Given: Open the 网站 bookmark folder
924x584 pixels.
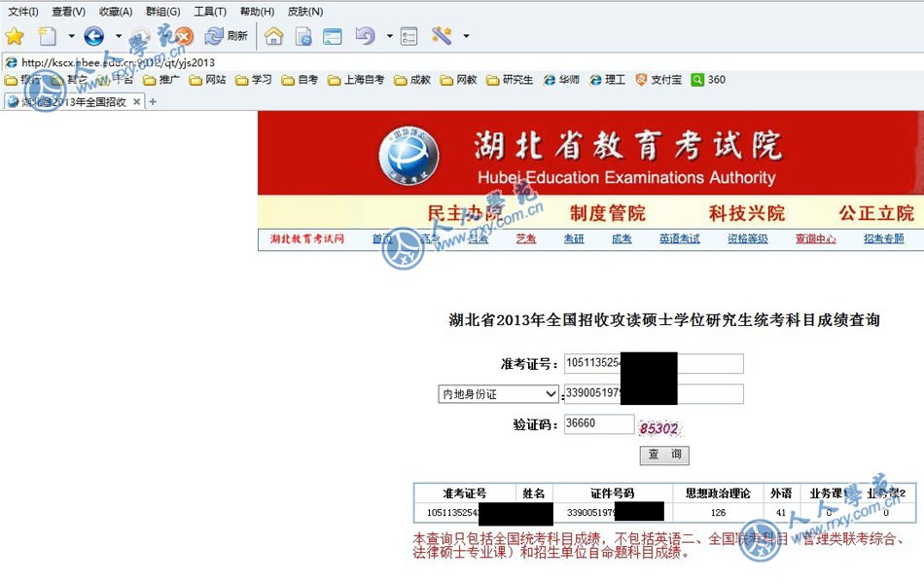Looking at the screenshot, I should [207, 80].
